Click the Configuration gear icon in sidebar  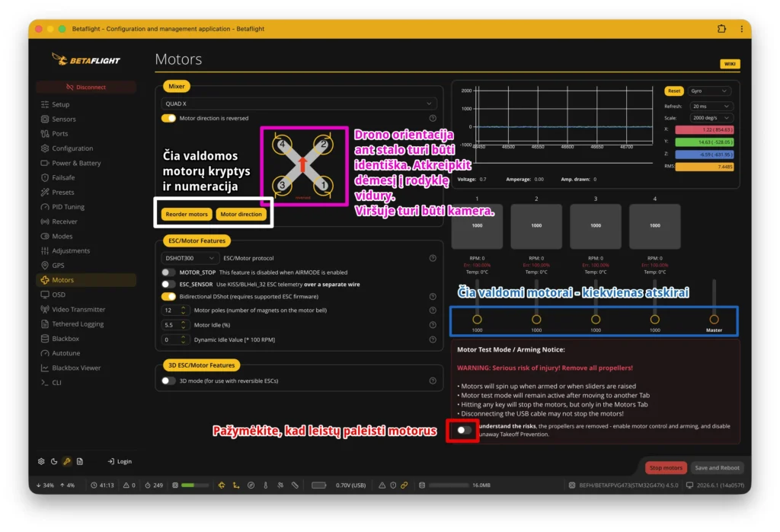click(x=45, y=148)
